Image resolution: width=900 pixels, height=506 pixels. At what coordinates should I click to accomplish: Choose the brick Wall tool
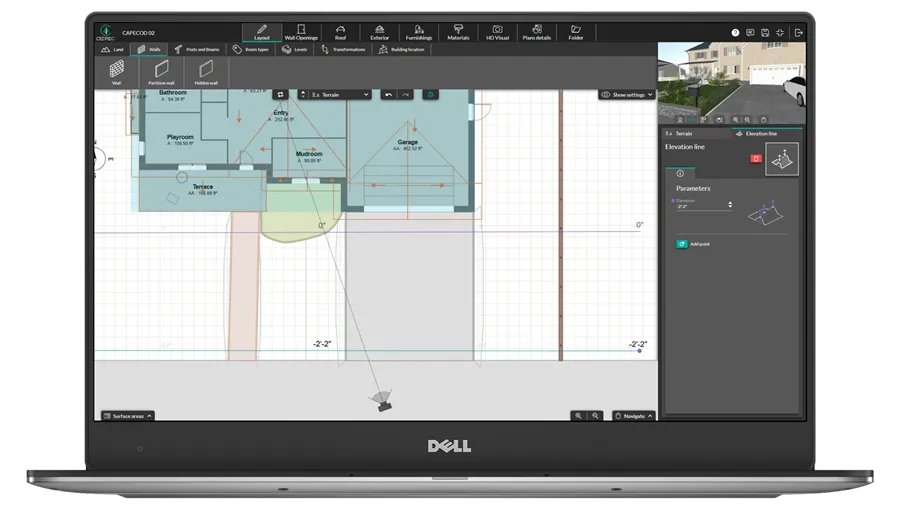117,72
